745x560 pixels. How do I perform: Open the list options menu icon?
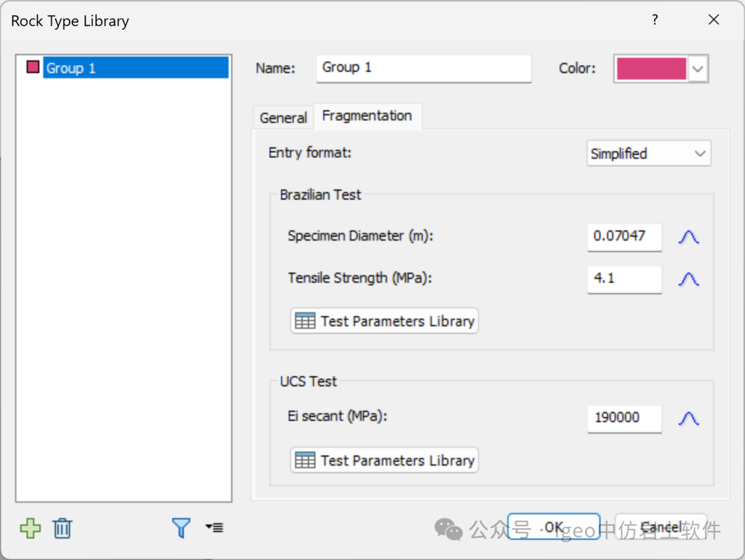coord(214,528)
